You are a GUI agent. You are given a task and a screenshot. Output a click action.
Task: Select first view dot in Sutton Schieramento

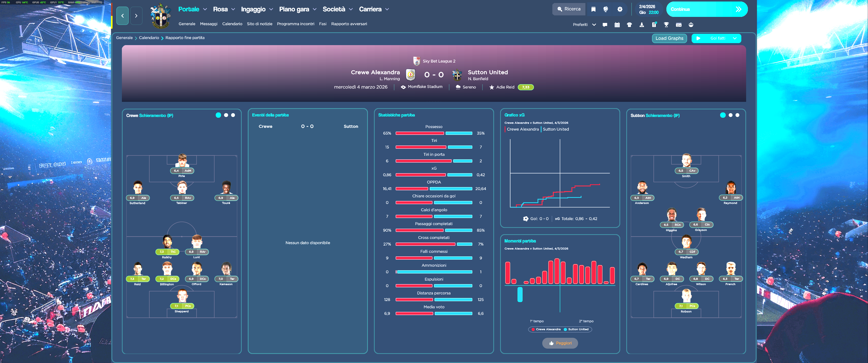coord(722,115)
